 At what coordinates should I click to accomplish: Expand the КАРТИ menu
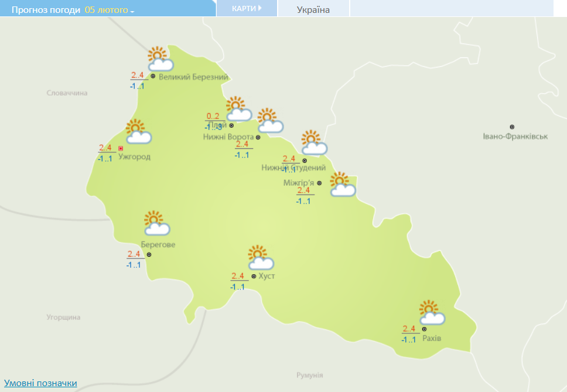[x=247, y=9]
